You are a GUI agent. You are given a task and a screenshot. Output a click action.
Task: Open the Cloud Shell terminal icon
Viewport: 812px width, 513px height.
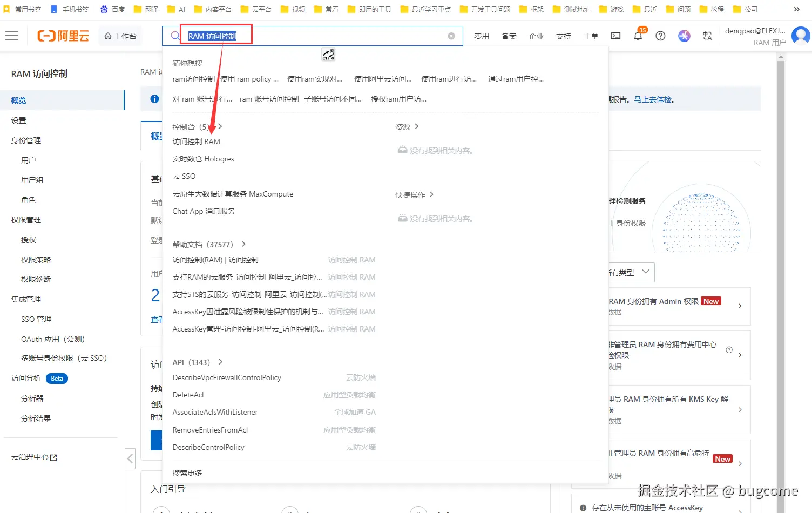[x=615, y=36]
